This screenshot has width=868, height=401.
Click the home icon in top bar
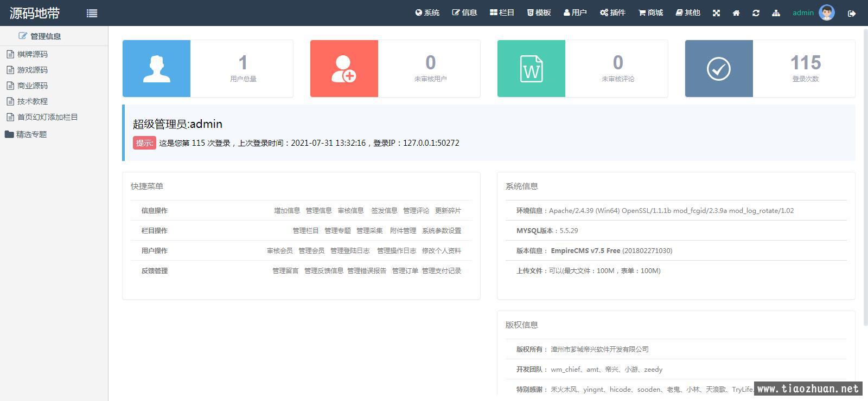(x=736, y=13)
